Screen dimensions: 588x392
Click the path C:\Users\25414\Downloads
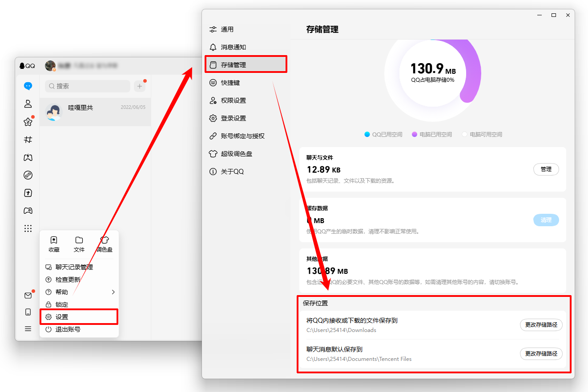pyautogui.click(x=341, y=330)
